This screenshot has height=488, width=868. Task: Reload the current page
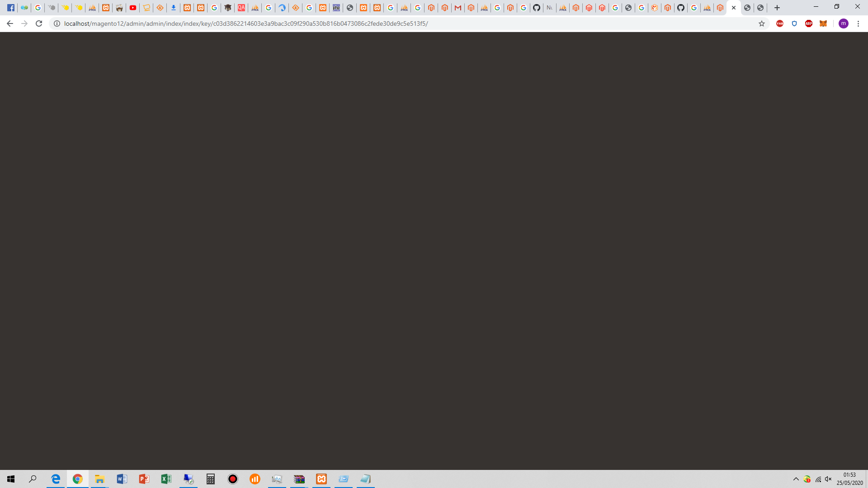(x=39, y=23)
